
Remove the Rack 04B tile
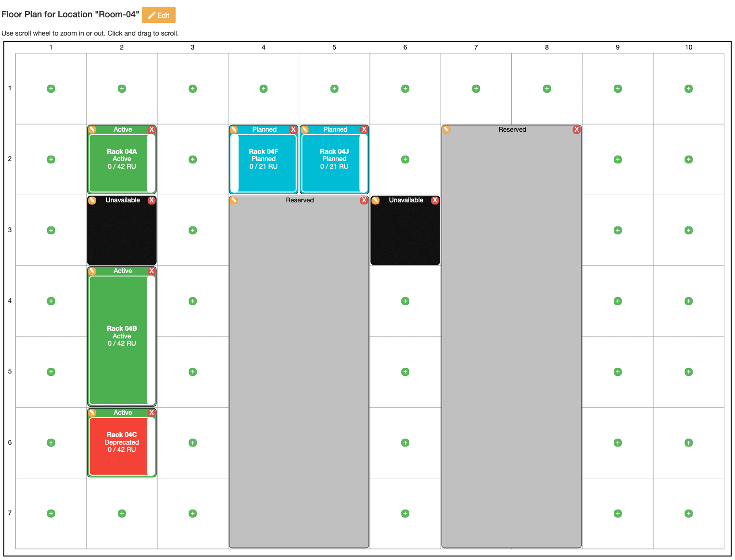coord(152,271)
